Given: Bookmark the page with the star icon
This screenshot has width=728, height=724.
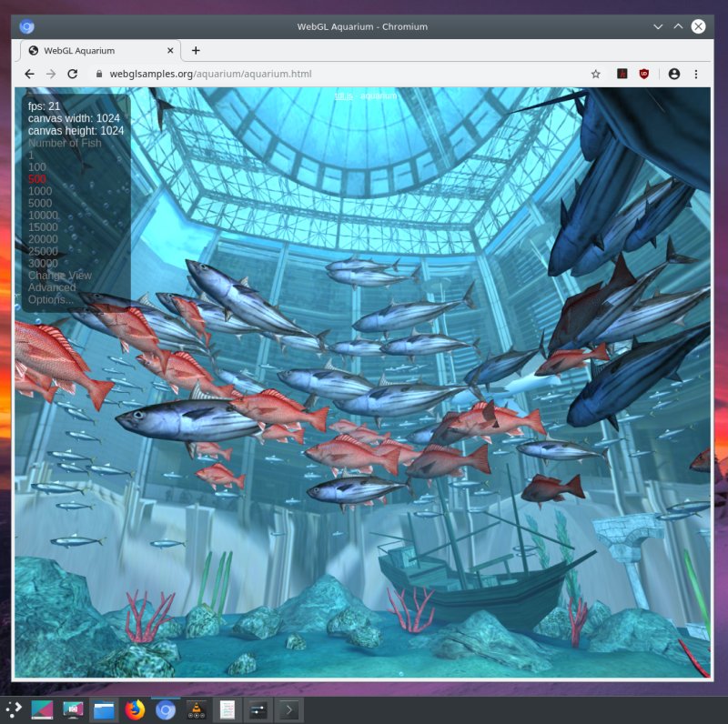Looking at the screenshot, I should pyautogui.click(x=596, y=74).
